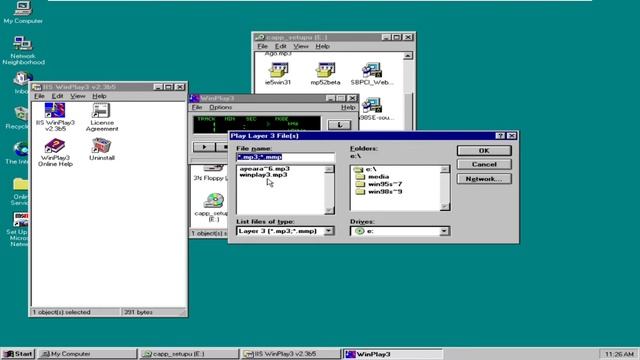The height and width of the screenshot is (360, 640).
Task: Switch to capp_setupu (E:) taskbar button
Action: point(189,354)
